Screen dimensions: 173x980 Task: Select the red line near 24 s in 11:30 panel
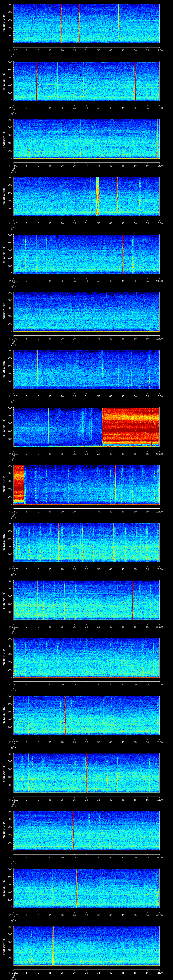tap(73, 831)
